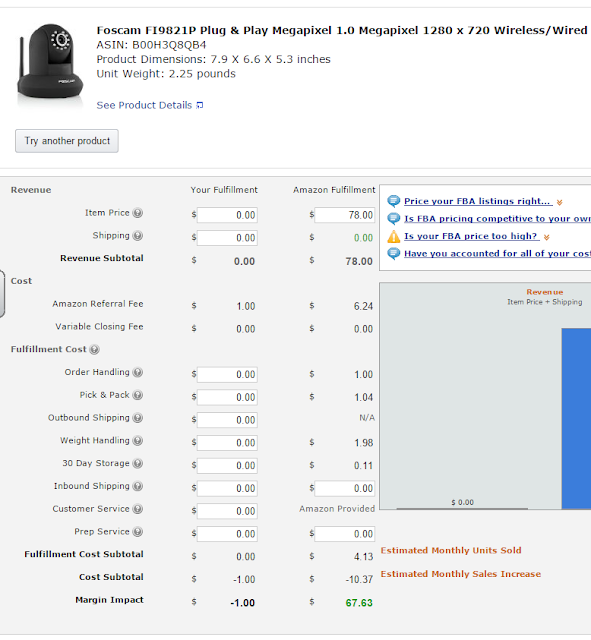Image resolution: width=591 pixels, height=640 pixels.
Task: Open Price your FBA listings right link
Action: [478, 201]
